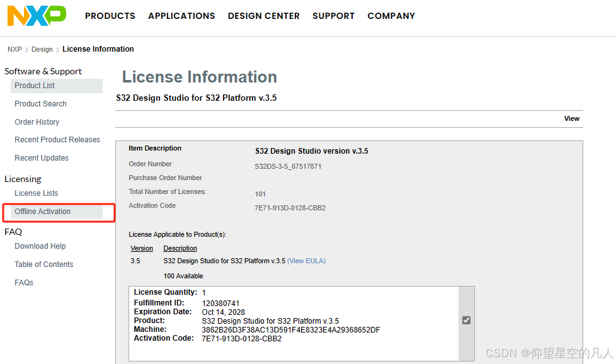
Task: Open Recent Product Releases link
Action: pos(57,140)
